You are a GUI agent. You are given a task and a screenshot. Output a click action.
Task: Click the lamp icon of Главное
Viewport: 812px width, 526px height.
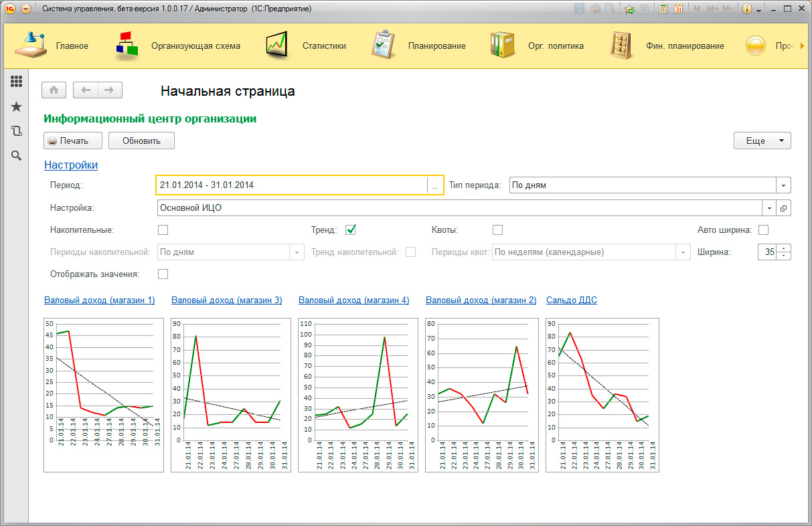31,46
